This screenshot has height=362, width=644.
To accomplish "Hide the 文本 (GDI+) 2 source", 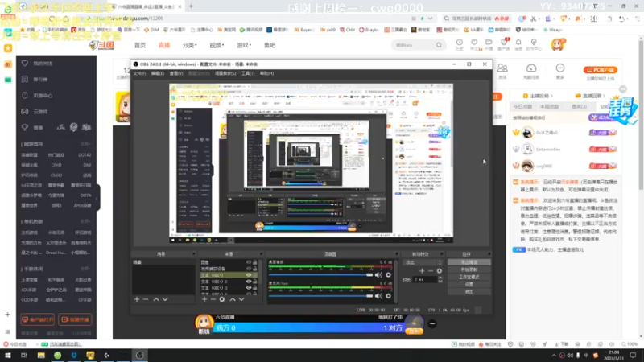I will [249, 282].
